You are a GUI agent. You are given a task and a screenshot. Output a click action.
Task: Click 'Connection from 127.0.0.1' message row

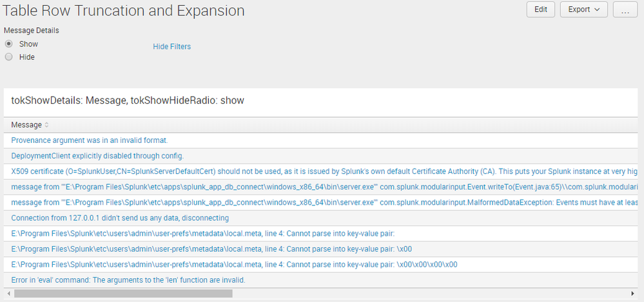coord(120,218)
